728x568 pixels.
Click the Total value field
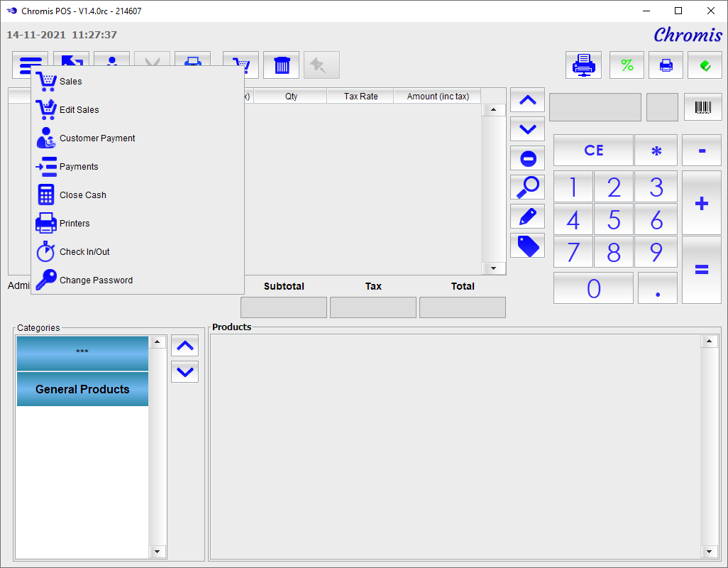463,307
